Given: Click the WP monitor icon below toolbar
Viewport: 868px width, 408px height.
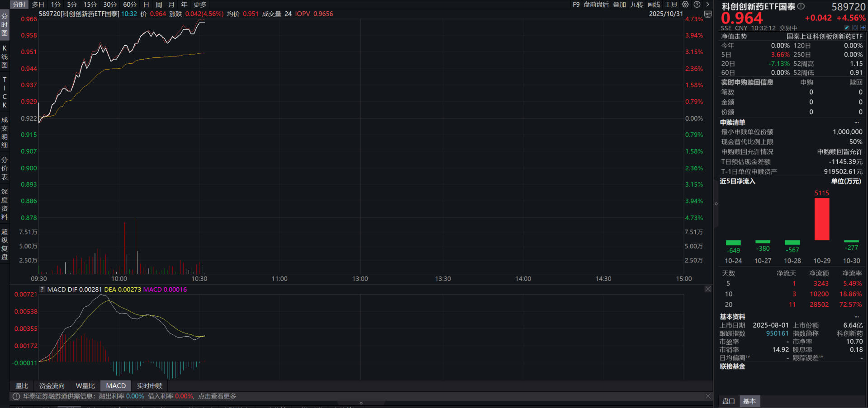Looking at the screenshot, I should (x=708, y=14).
